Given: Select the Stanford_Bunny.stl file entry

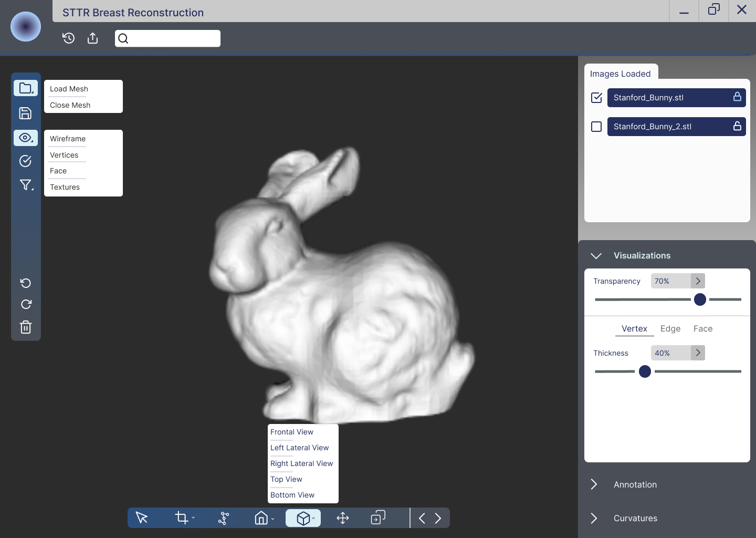Looking at the screenshot, I should coord(677,98).
